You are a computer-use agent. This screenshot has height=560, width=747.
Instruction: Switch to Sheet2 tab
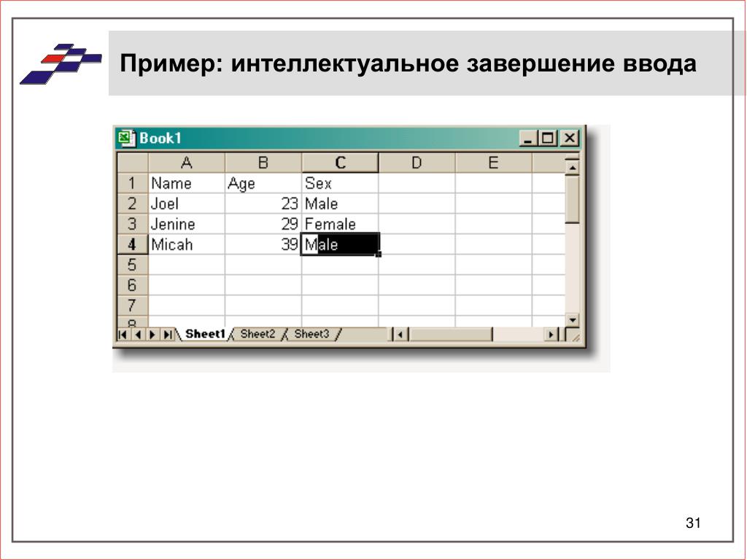pyautogui.click(x=258, y=334)
